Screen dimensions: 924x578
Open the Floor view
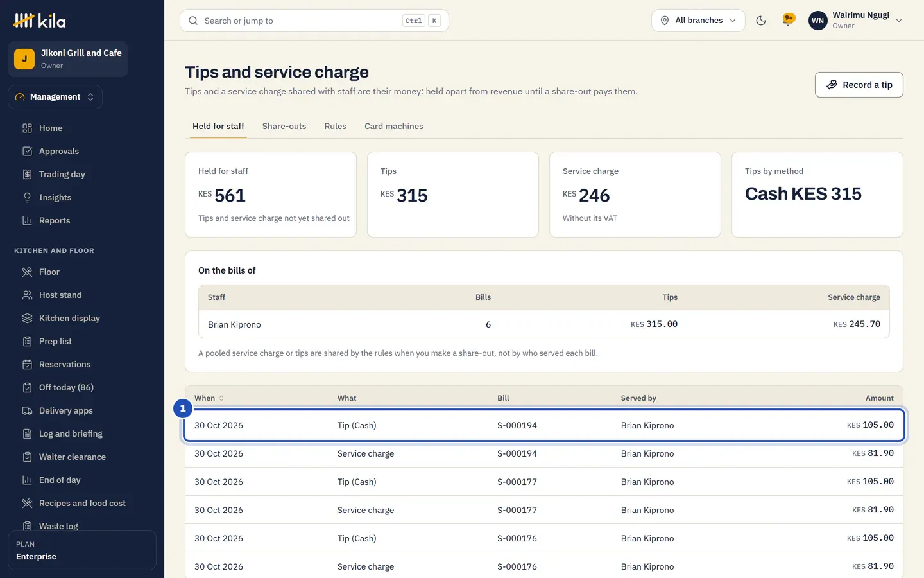(49, 272)
